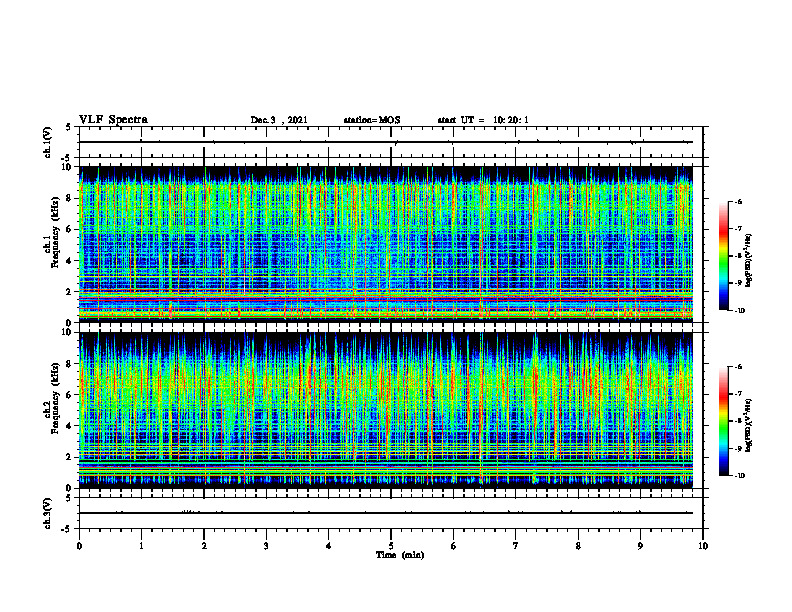
Task: Click the "7" minute tick on time axis
Action: pos(516,546)
